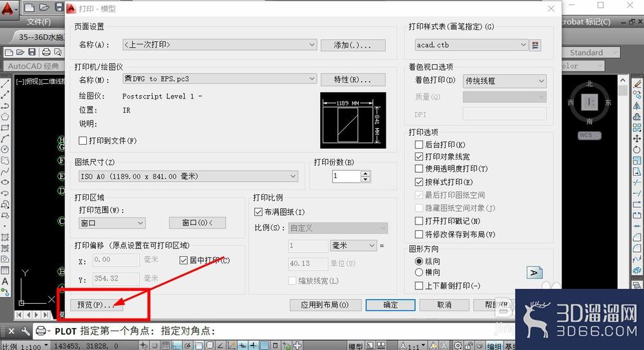This screenshot has height=350, width=644.
Task: Click the OK button
Action: tap(391, 305)
